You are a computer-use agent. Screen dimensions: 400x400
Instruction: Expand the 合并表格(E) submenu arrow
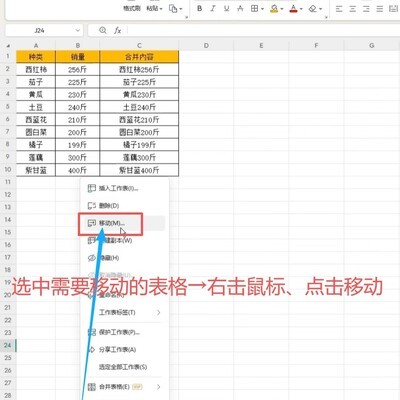point(159,387)
